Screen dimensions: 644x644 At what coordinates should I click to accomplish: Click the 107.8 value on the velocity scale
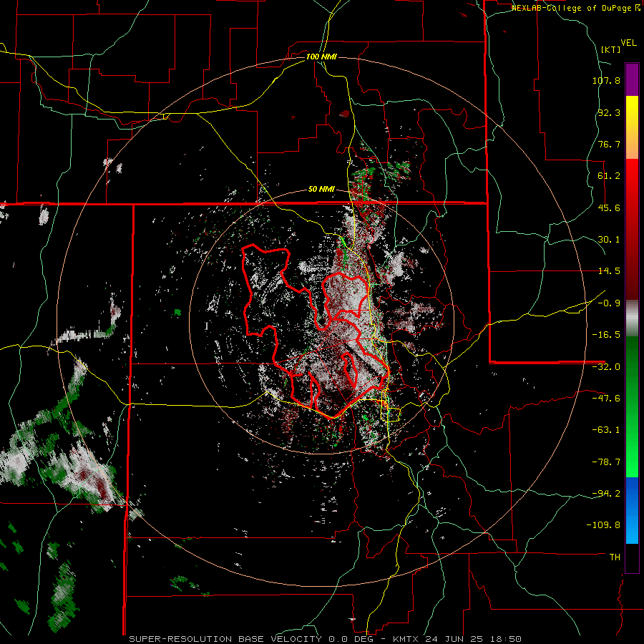click(606, 80)
